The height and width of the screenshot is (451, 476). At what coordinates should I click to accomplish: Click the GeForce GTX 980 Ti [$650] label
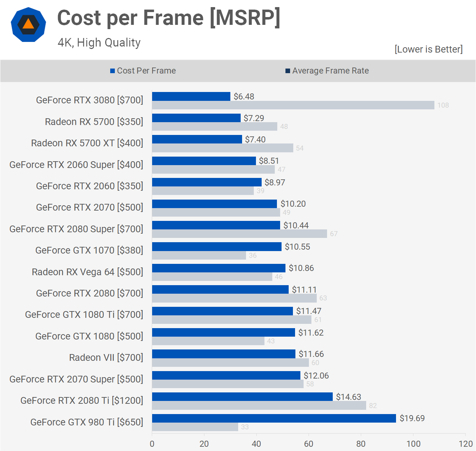tap(87, 422)
